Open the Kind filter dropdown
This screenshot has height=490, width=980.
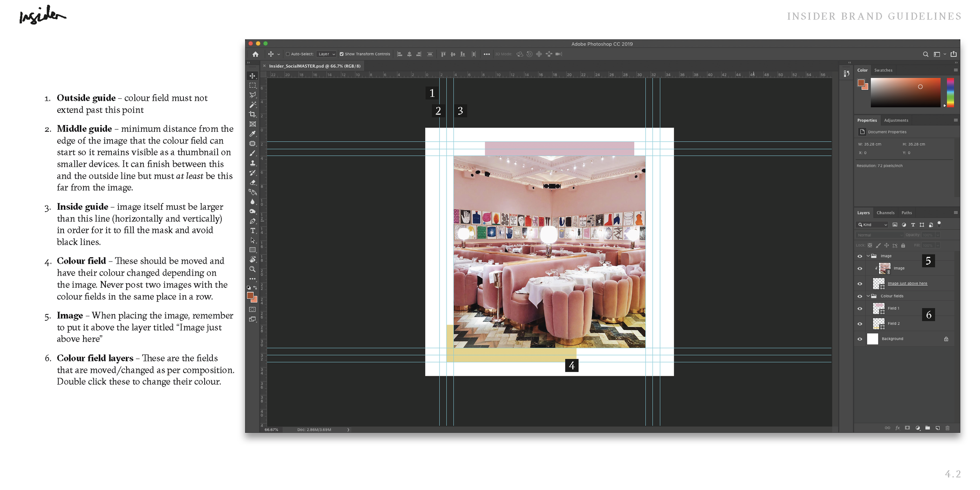coord(873,225)
